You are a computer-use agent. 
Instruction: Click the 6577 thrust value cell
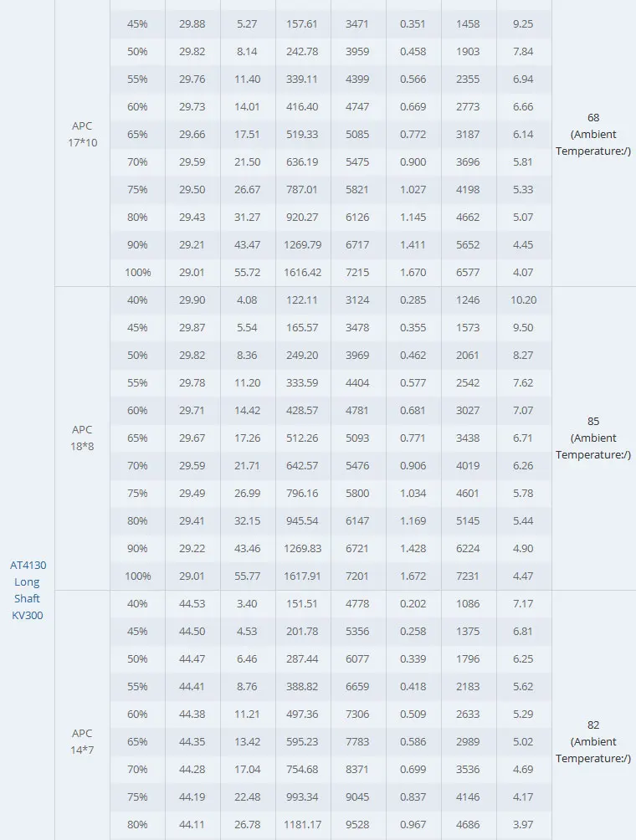coord(468,272)
